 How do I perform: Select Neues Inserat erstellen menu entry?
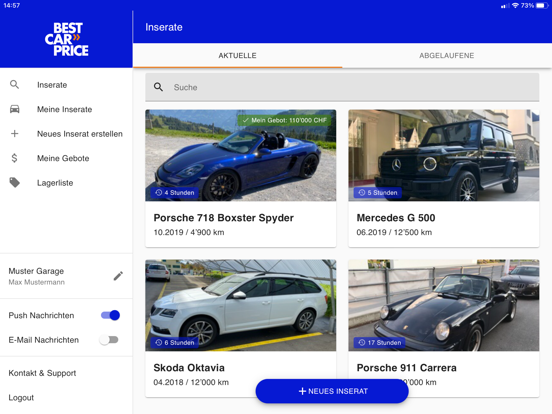pyautogui.click(x=66, y=134)
